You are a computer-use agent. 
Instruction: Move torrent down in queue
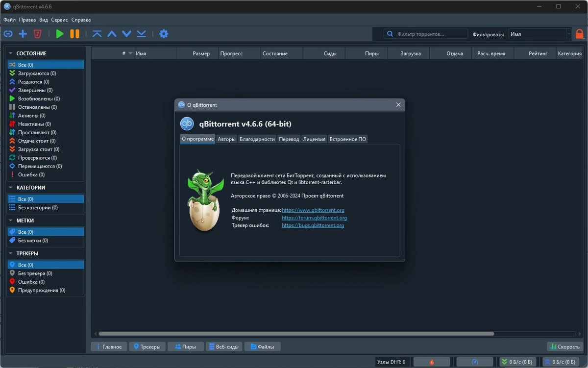126,34
